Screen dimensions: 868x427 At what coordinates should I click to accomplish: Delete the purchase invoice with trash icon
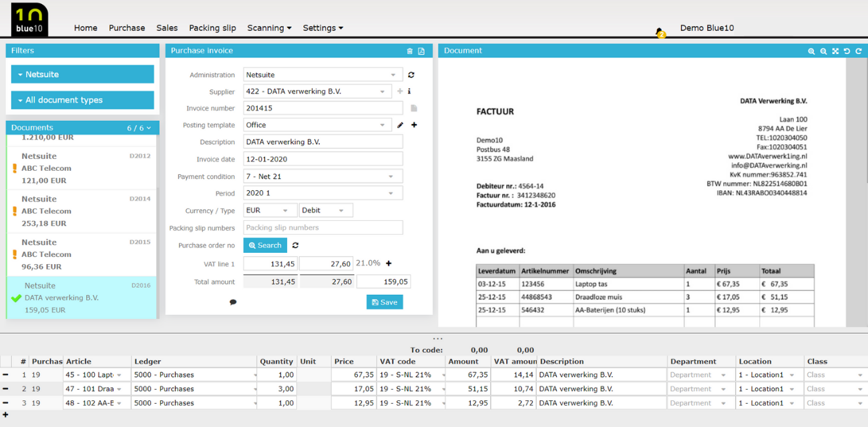tap(410, 51)
